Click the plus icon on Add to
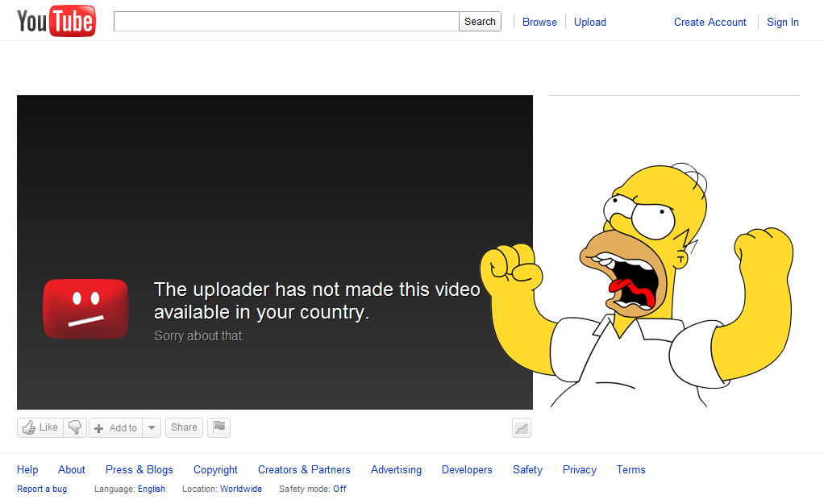The image size is (824, 504). click(98, 427)
